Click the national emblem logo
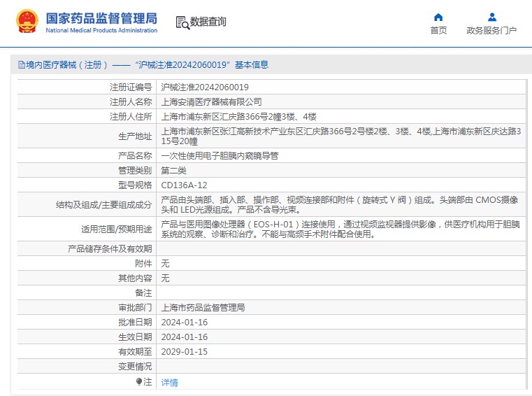 28,22
